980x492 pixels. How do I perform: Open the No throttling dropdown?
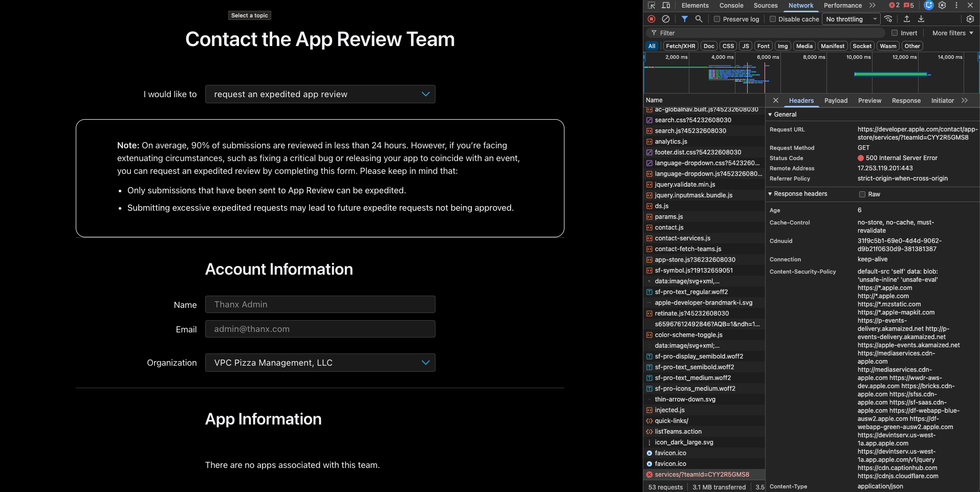pos(851,19)
